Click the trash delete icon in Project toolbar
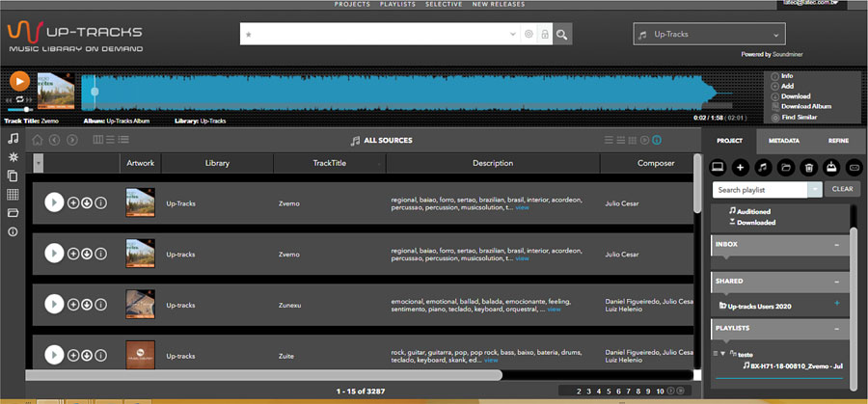This screenshot has width=868, height=404. tap(809, 166)
